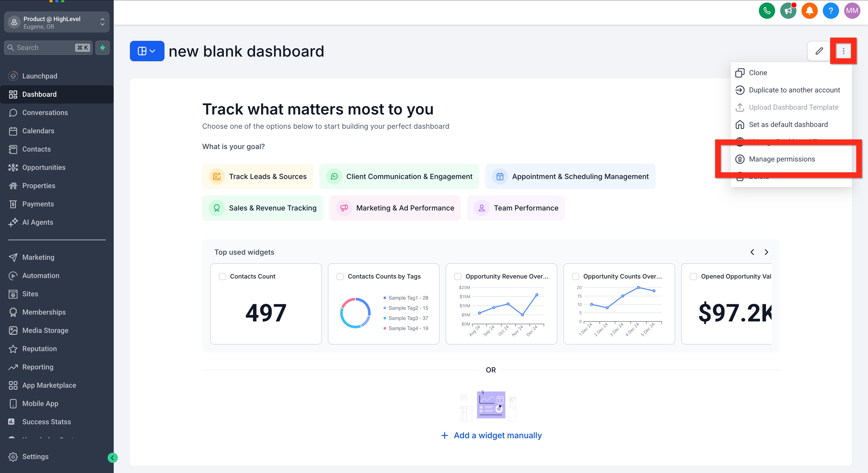Click the blue help question mark icon
This screenshot has height=473, width=868.
pyautogui.click(x=831, y=11)
